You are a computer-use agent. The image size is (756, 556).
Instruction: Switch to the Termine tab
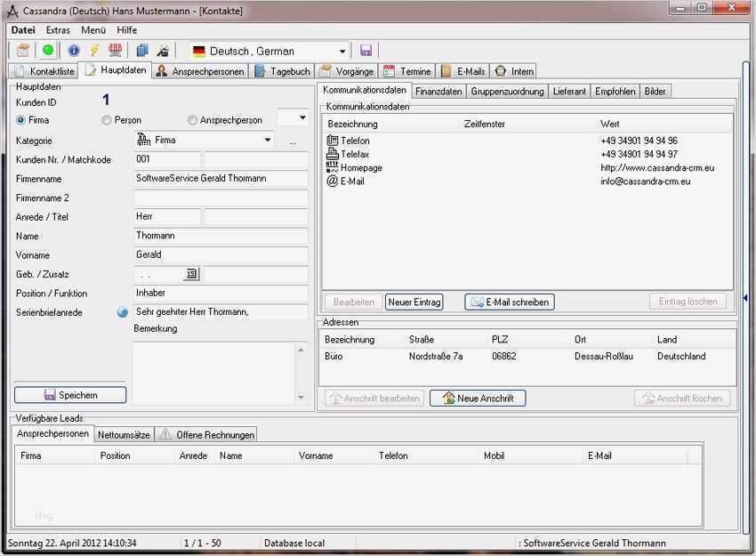[x=408, y=71]
